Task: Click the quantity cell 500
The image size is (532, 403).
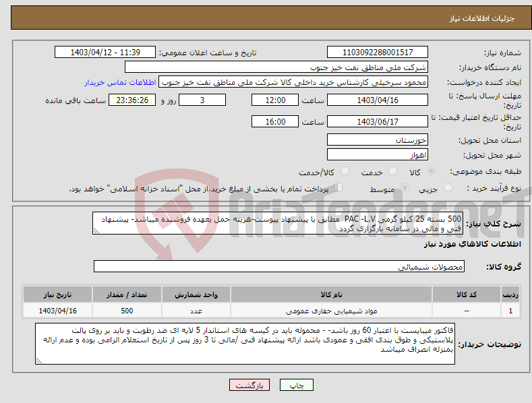Action: click(x=127, y=311)
